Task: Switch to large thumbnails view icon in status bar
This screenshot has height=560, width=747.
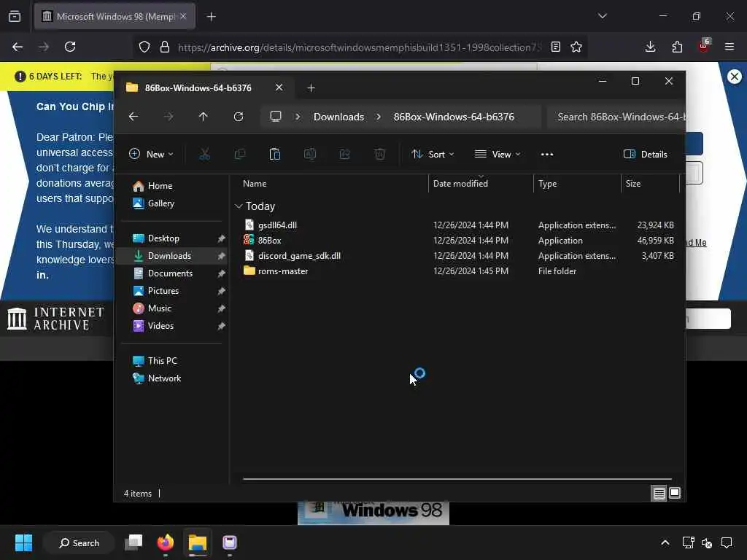Action: tap(675, 494)
